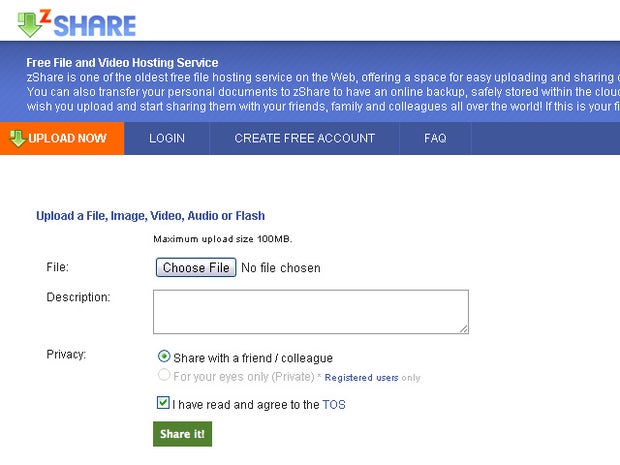Select 'Share with a friend / colleague' radio
The height and width of the screenshot is (465, 620).
[164, 357]
